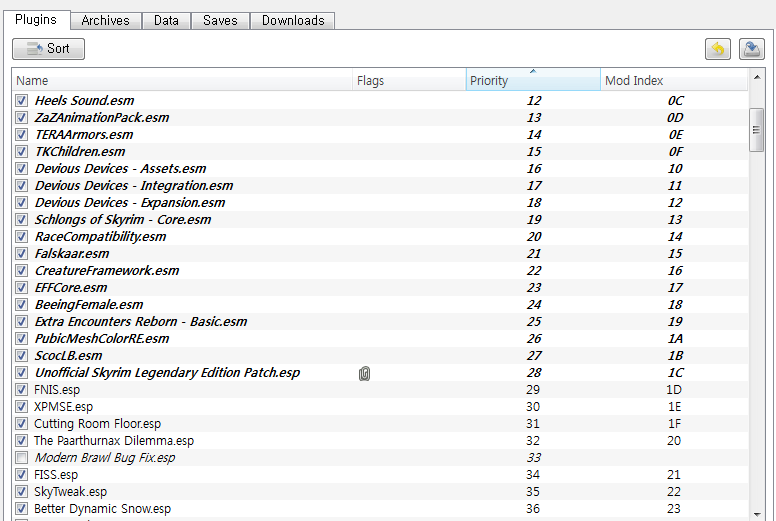Screen dimensions: 776x521
Task: Disable Falskaar.esm checkbox
Action: click(21, 254)
